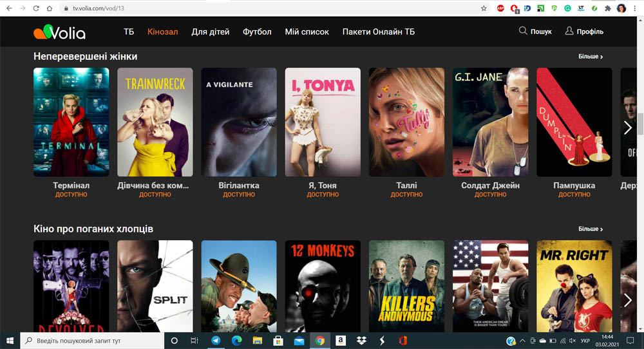Open Killers Anonymous movie poster

(x=406, y=286)
